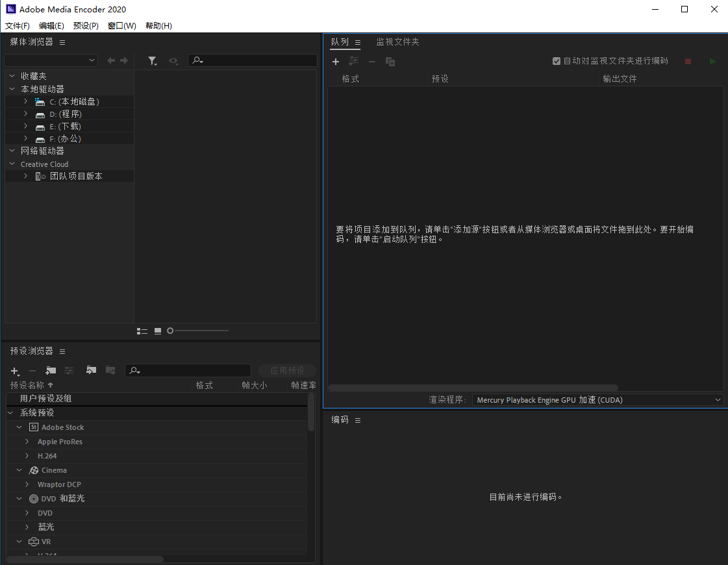Click the 预设名称 column header to sort

(31, 385)
